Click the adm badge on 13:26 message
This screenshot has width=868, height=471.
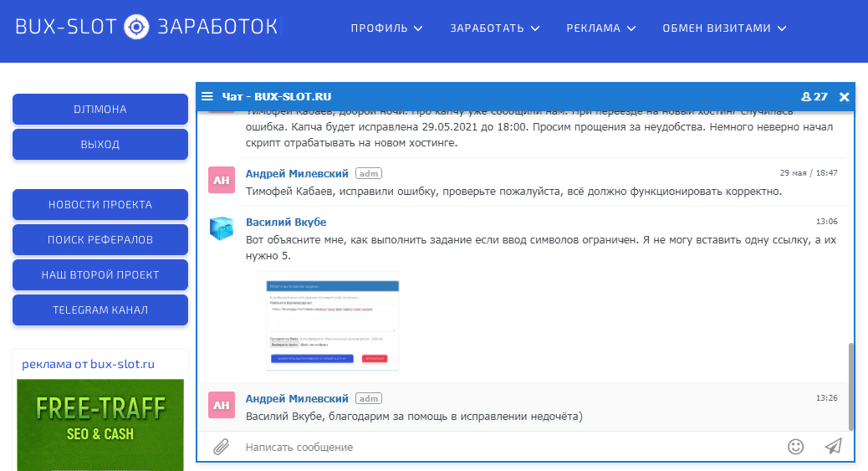[369, 398]
